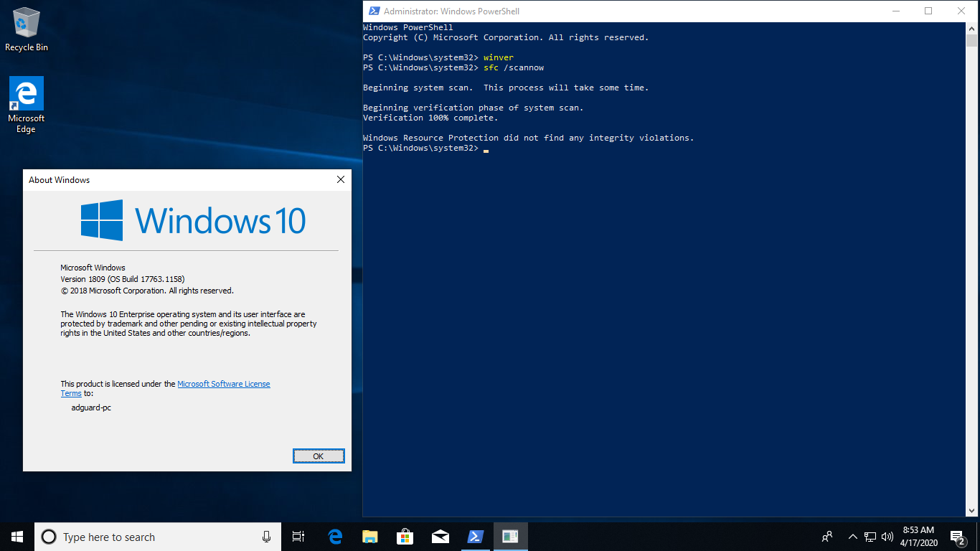This screenshot has width=980, height=551.
Task: Close the About Windows dialog
Action: tap(341, 180)
